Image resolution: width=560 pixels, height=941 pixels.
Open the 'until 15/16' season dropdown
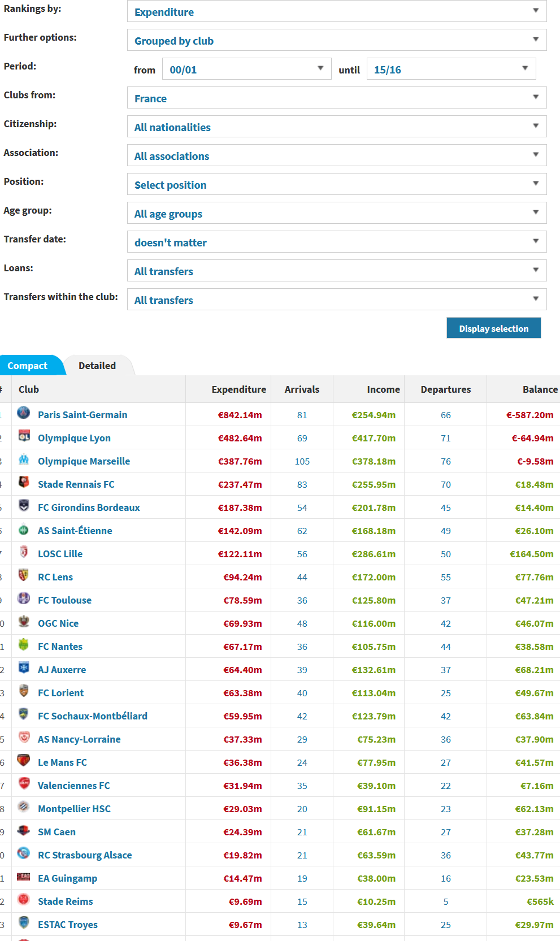pyautogui.click(x=452, y=69)
